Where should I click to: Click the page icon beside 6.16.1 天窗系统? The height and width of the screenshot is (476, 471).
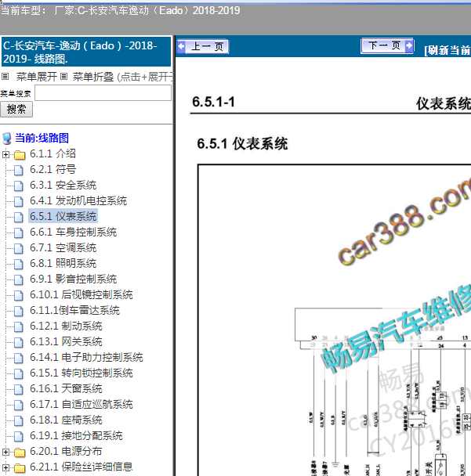[x=19, y=389]
